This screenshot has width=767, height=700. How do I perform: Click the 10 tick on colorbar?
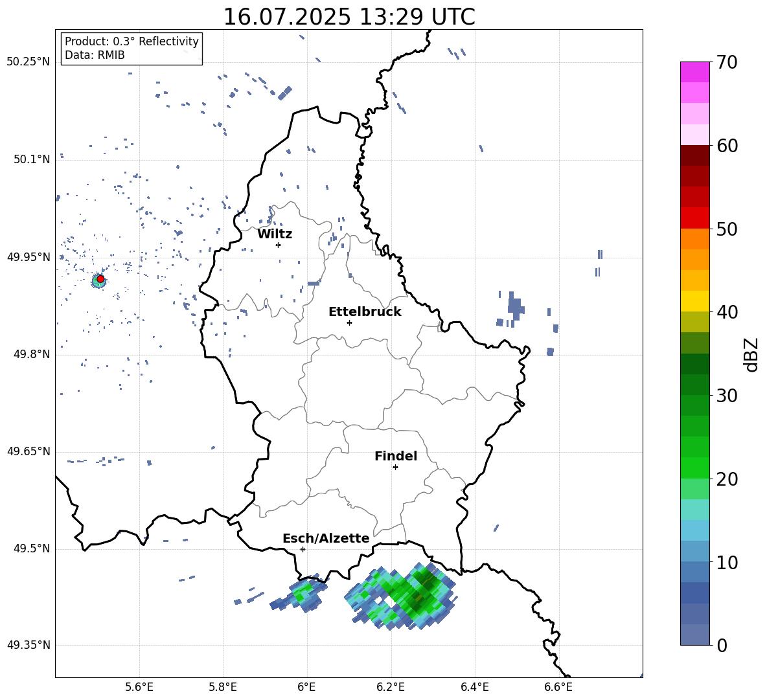(727, 562)
